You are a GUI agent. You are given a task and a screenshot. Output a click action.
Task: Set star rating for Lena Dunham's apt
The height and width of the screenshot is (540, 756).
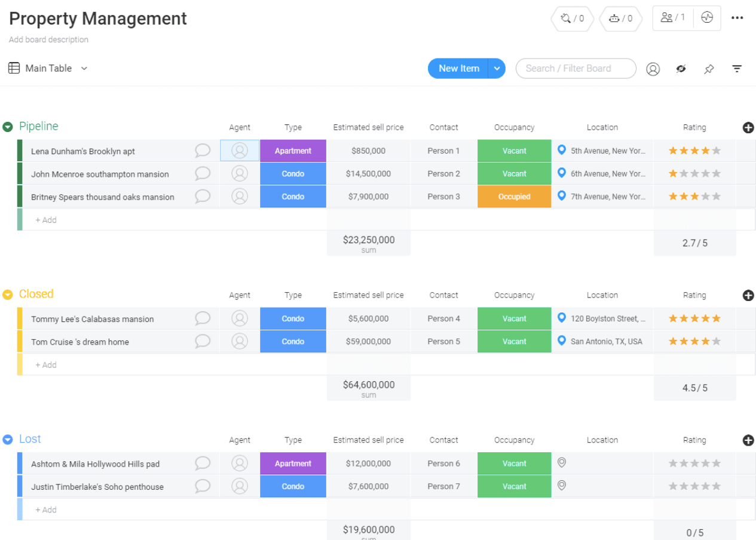coord(694,151)
